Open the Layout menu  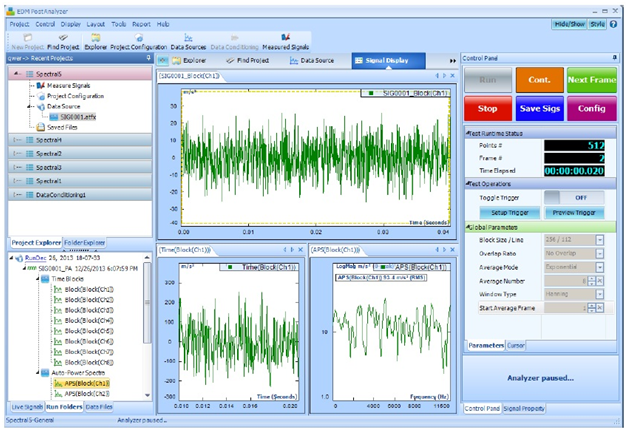coord(96,24)
